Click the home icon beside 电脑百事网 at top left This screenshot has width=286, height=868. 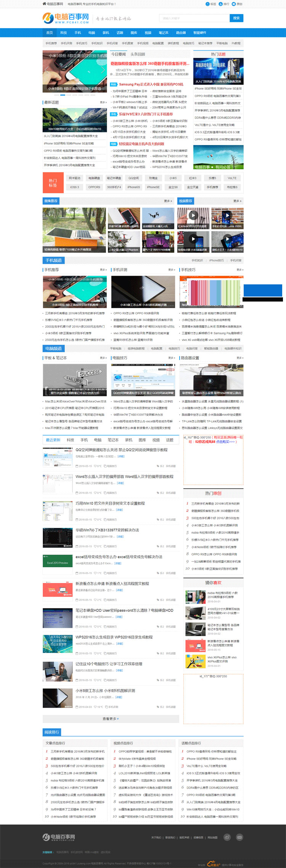(x=44, y=4)
